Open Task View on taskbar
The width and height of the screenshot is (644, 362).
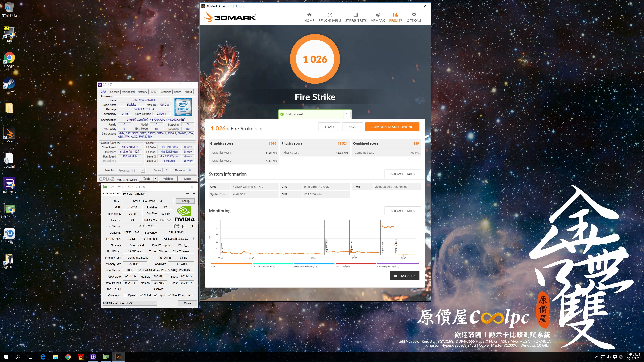coord(30,357)
